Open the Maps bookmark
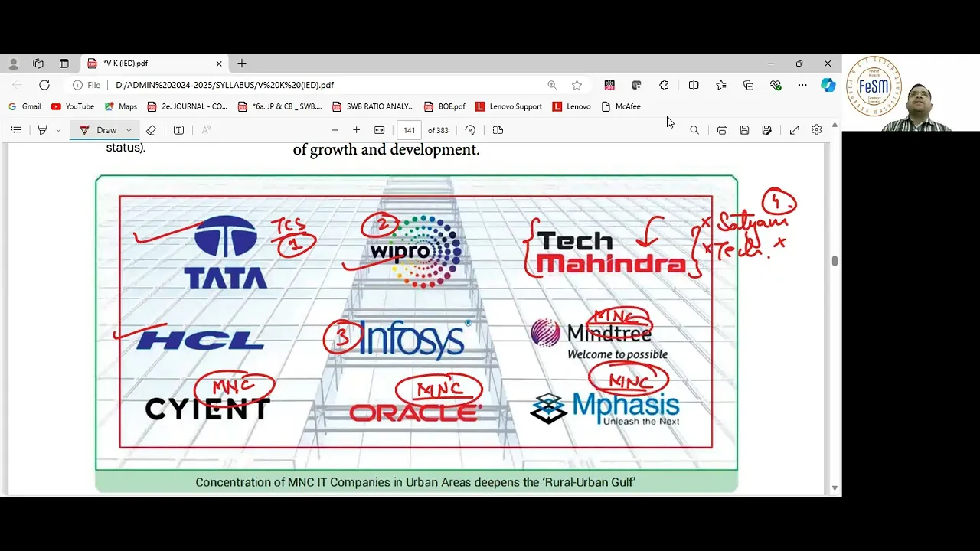 [121, 106]
